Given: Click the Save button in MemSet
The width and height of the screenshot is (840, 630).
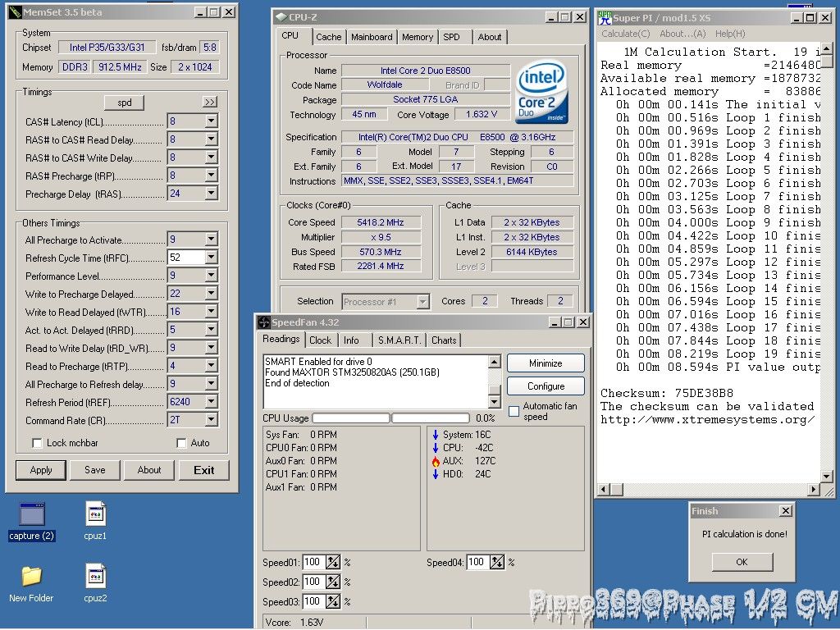Looking at the screenshot, I should [x=95, y=470].
